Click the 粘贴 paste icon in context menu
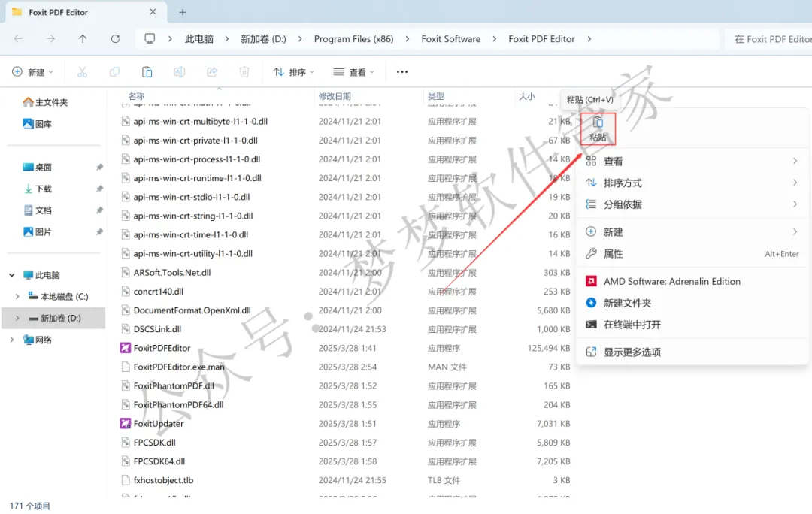Screen dimensions: 812x514 click(598, 129)
